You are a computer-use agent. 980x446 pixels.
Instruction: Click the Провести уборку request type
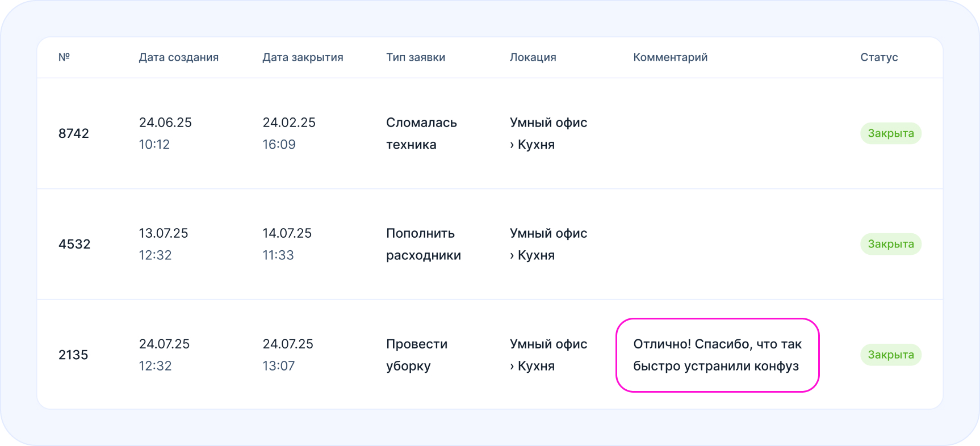[417, 355]
